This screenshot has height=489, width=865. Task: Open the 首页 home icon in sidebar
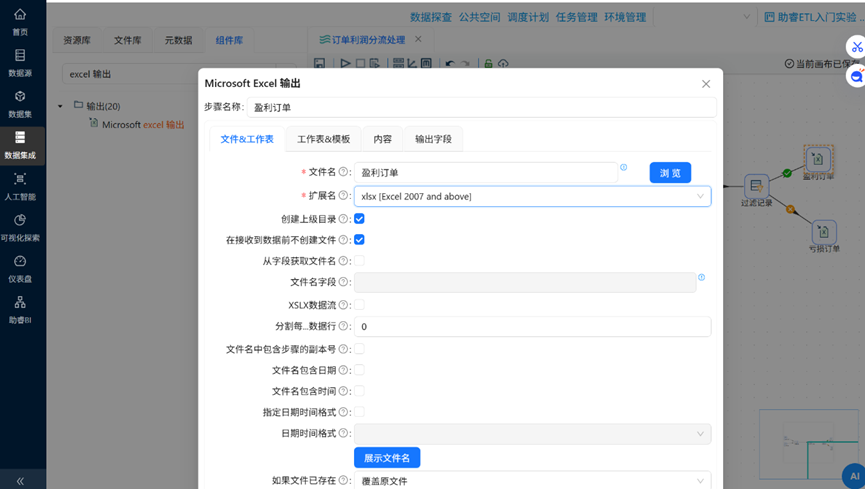[x=20, y=21]
